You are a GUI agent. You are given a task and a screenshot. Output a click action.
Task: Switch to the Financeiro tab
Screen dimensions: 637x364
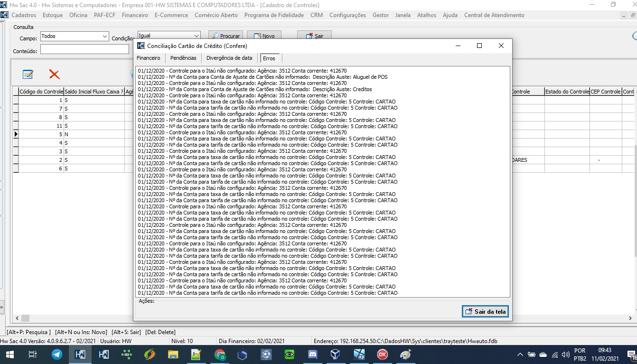[149, 58]
